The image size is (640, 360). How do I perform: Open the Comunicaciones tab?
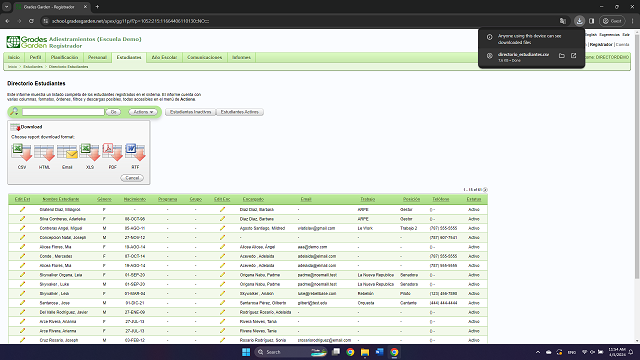click(x=204, y=57)
